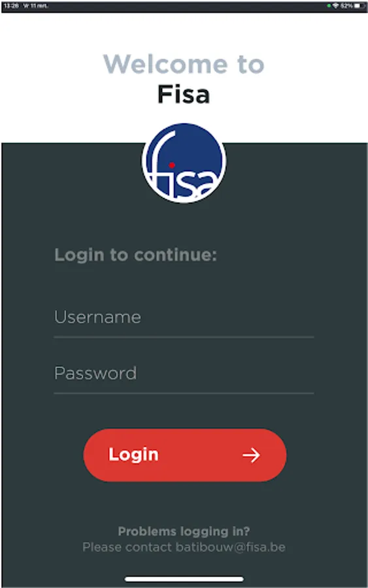The width and height of the screenshot is (368, 588).
Task: Tap the Wi-Fi icon in the status bar
Action: click(x=335, y=6)
